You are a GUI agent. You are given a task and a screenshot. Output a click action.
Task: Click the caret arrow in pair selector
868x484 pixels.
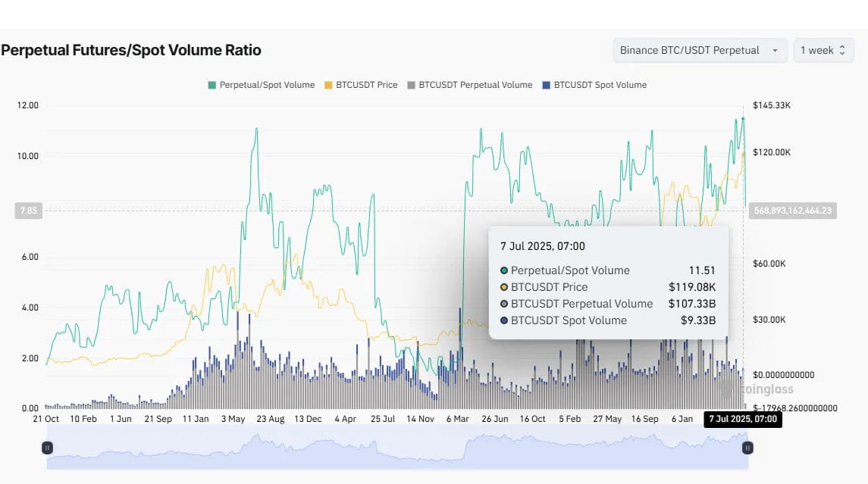coord(775,50)
